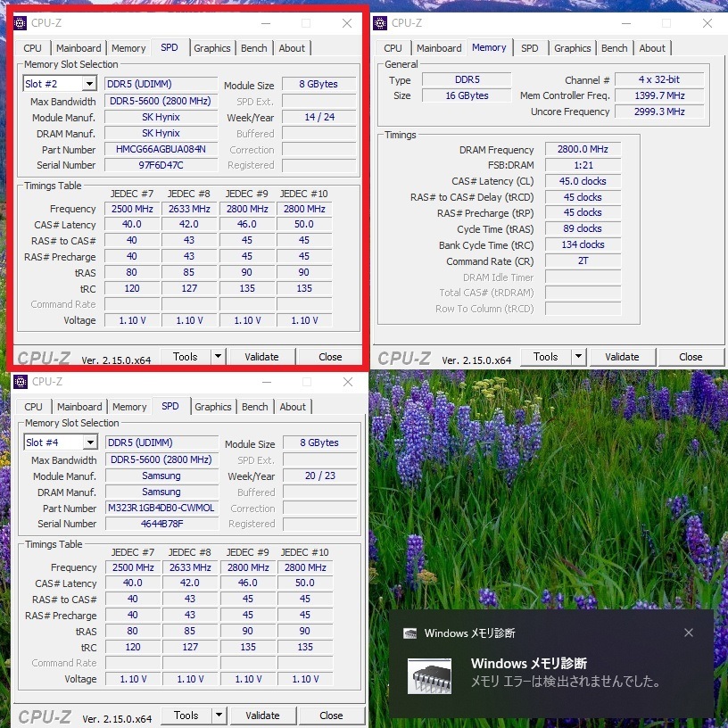This screenshot has width=728, height=728.
Task: Click the Mem Controller Freq. value 1399.7 MHz
Action: point(659,95)
